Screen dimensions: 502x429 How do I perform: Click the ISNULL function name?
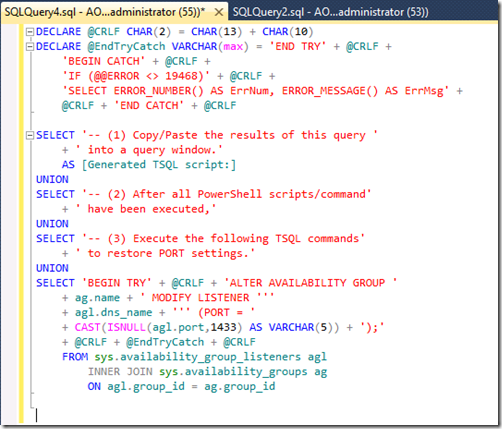126,327
